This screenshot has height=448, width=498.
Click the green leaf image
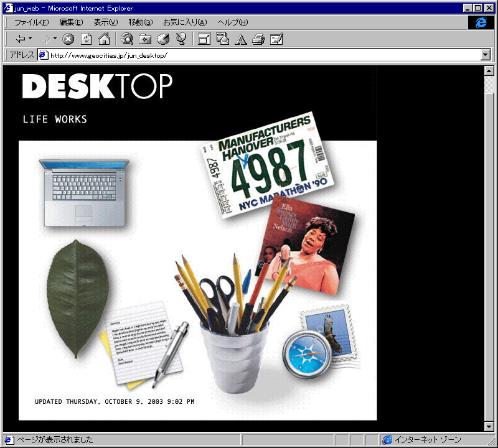tap(77, 299)
